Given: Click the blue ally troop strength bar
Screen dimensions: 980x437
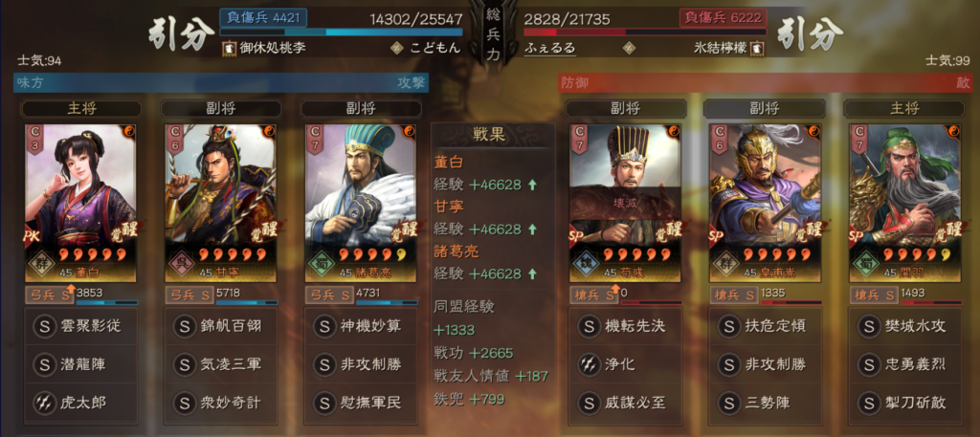Looking at the screenshot, I should pos(342,32).
